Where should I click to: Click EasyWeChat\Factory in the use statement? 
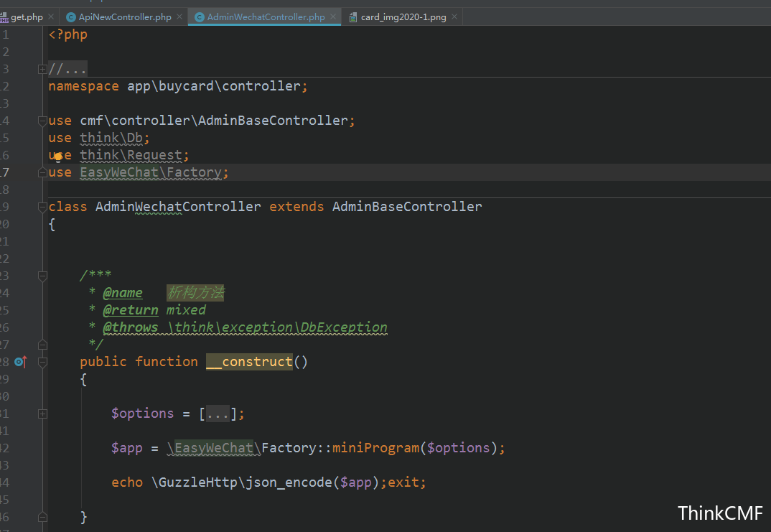pyautogui.click(x=151, y=172)
